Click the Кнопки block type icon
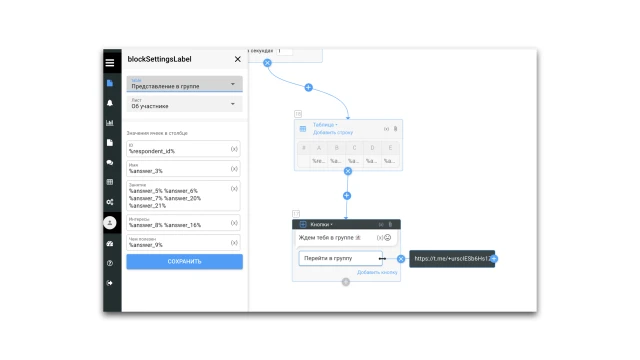The width and height of the screenshot is (640, 360). [x=303, y=224]
